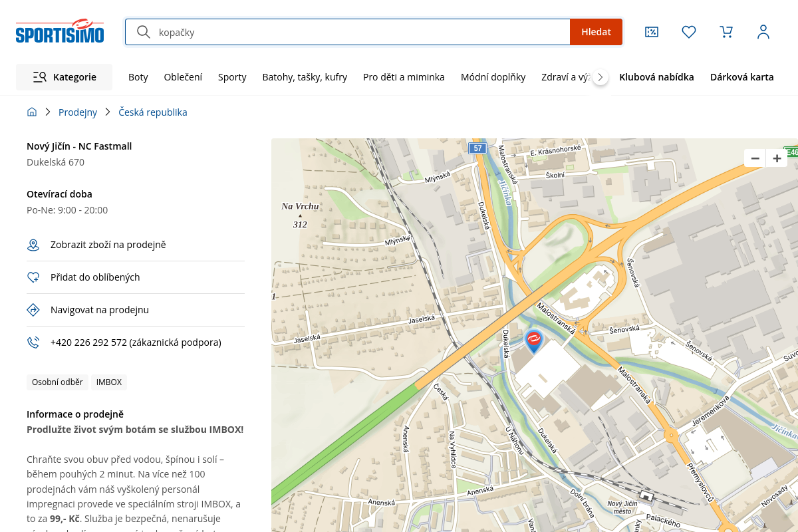Open the Prodejny breadcrumb link

point(78,112)
